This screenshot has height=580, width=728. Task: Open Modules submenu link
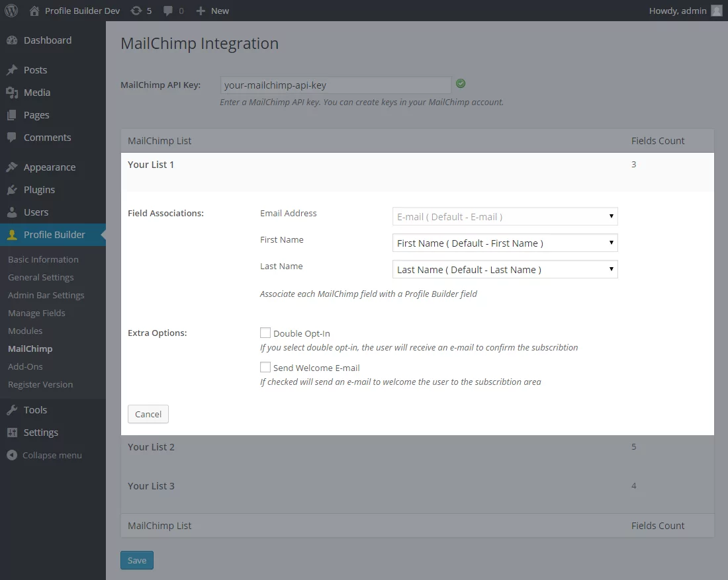[x=25, y=331]
